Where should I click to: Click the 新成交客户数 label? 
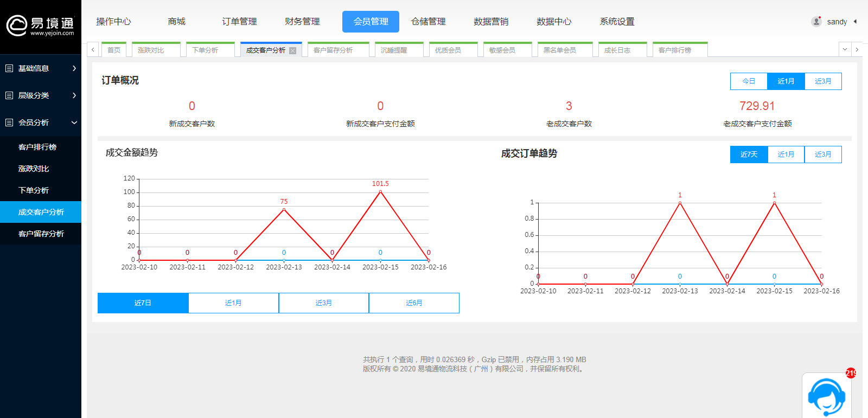tap(192, 124)
